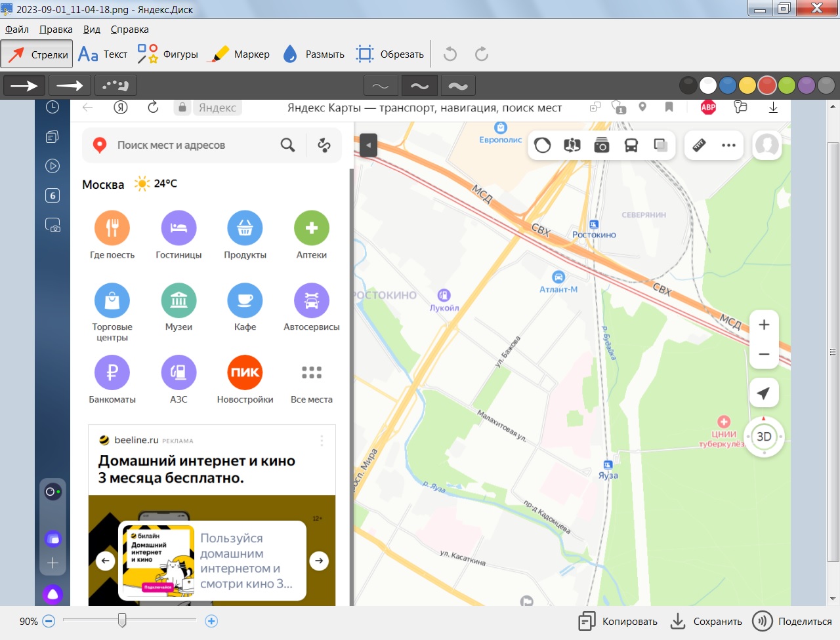Open the Вид menu
The width and height of the screenshot is (840, 640).
click(x=92, y=30)
